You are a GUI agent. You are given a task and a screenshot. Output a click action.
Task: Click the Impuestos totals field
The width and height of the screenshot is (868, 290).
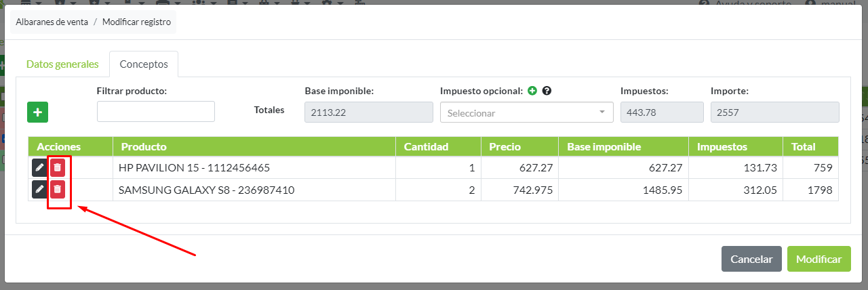[661, 113]
